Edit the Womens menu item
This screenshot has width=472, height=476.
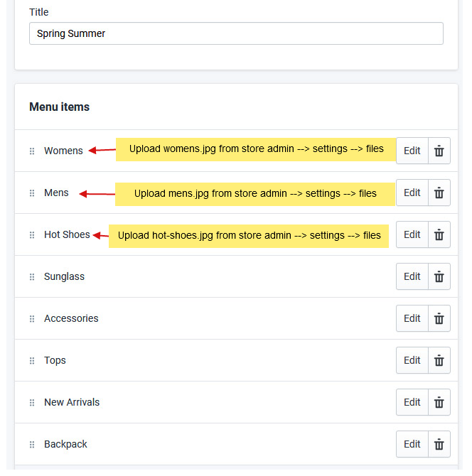[x=412, y=151]
